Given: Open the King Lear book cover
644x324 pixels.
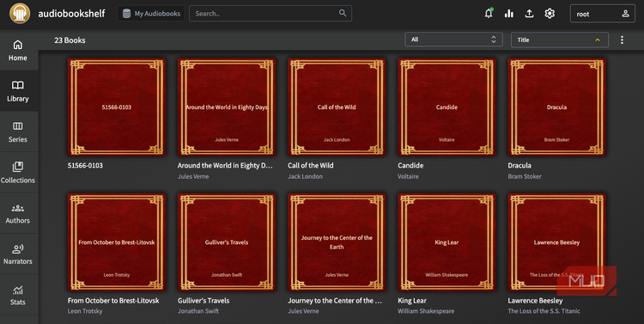Looking at the screenshot, I should pos(447,242).
